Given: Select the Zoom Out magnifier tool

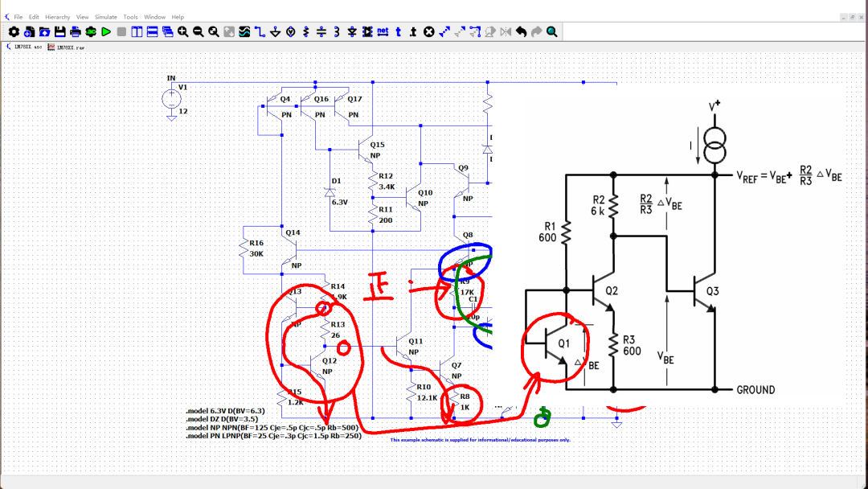Looking at the screenshot, I should click(x=199, y=32).
